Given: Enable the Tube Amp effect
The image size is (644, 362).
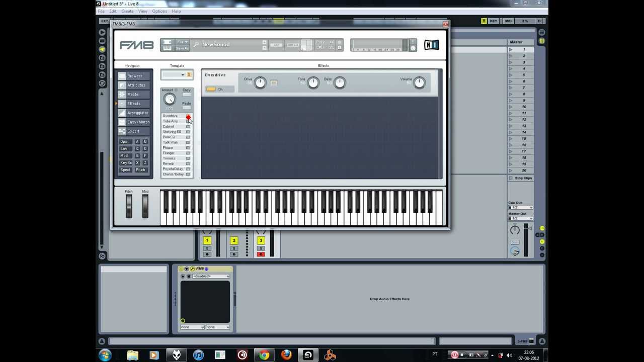Looking at the screenshot, I should pos(188,121).
